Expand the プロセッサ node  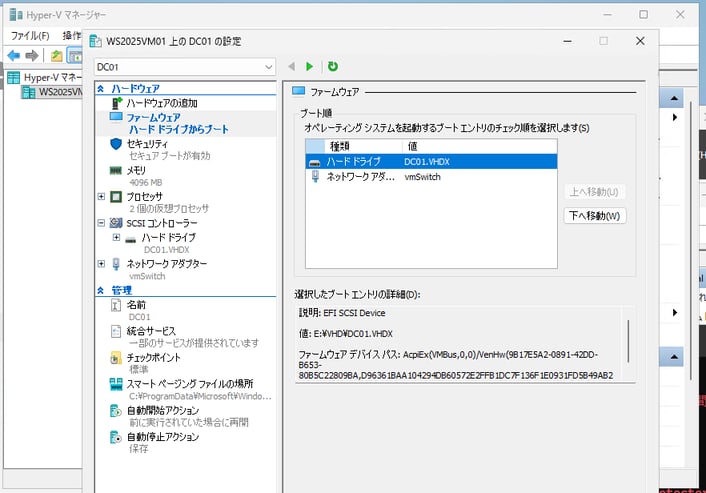click(101, 197)
